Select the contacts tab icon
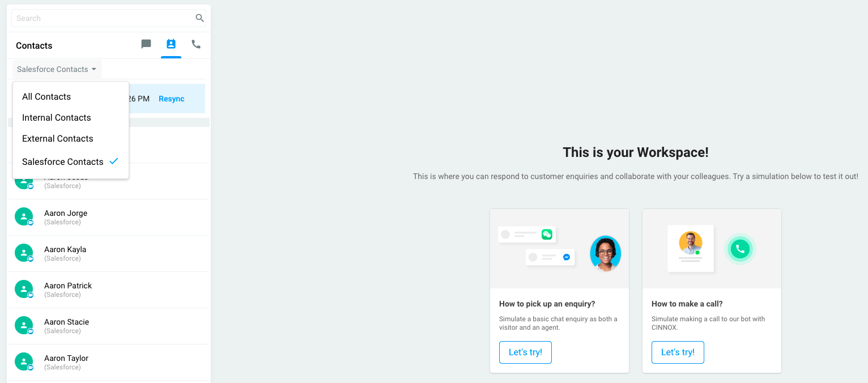 [171, 44]
